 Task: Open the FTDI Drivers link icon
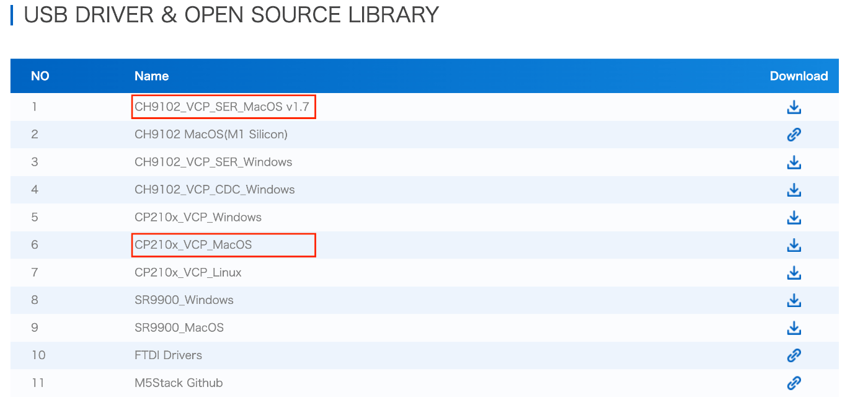794,355
